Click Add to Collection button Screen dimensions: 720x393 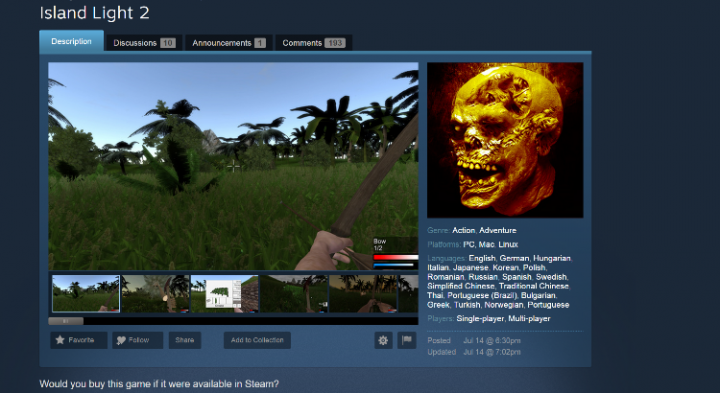(x=257, y=340)
